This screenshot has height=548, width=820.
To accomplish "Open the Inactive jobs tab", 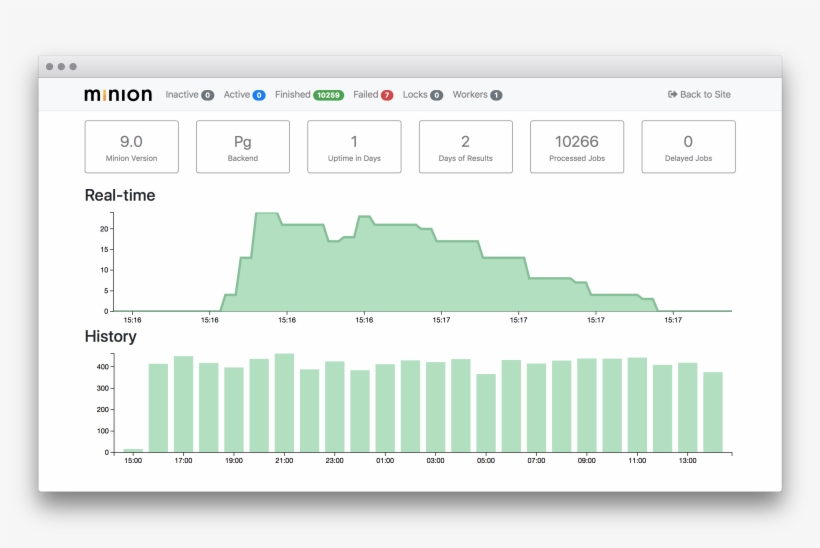I will pyautogui.click(x=182, y=95).
